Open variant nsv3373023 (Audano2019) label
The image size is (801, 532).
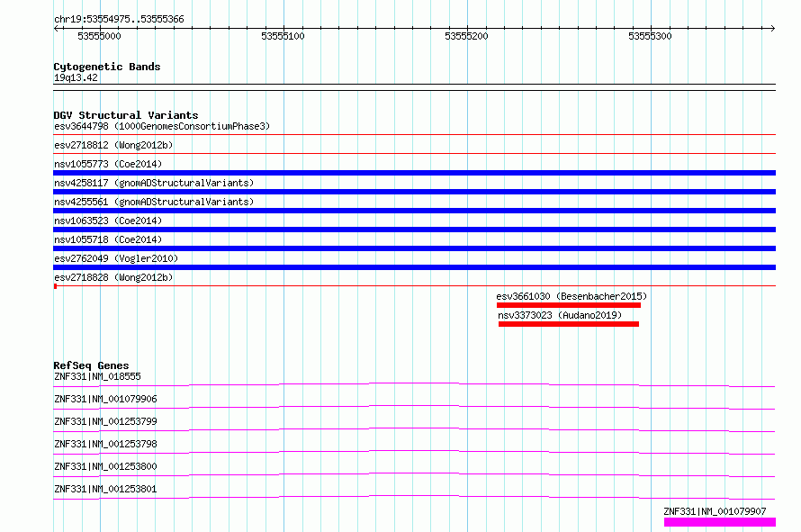pos(560,315)
